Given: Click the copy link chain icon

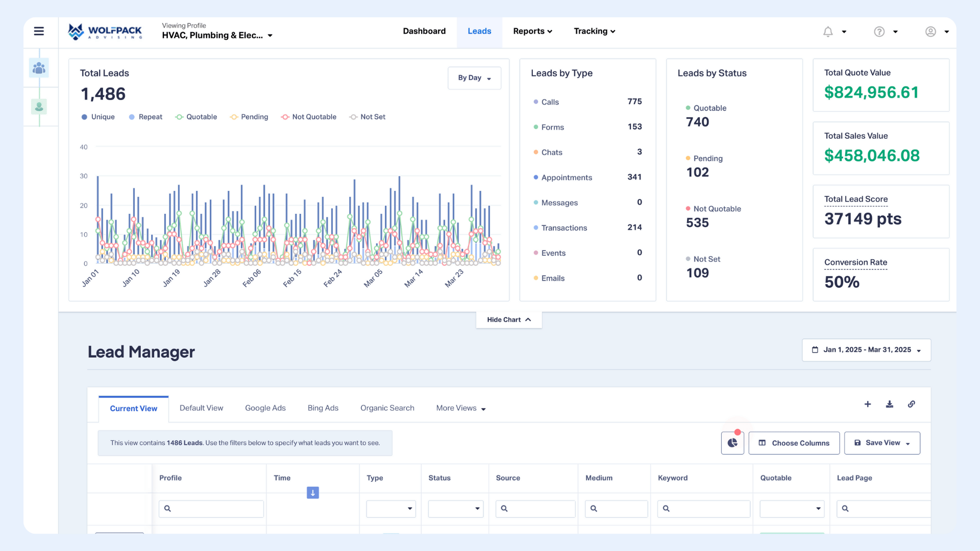Looking at the screenshot, I should [x=912, y=404].
